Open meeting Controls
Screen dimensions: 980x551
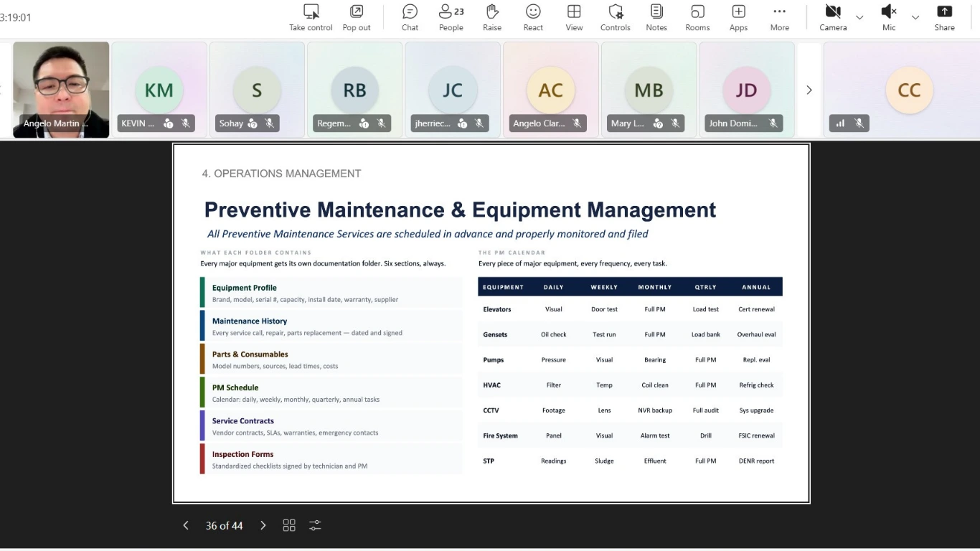click(616, 18)
